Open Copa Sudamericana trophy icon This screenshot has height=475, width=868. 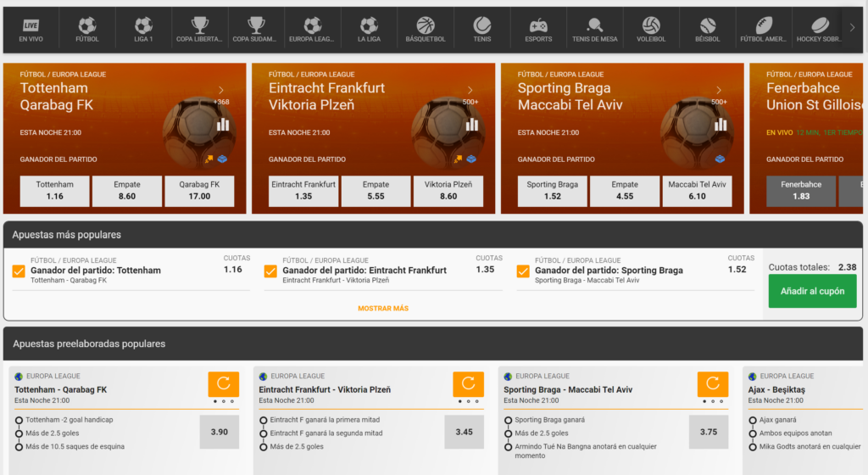256,31
